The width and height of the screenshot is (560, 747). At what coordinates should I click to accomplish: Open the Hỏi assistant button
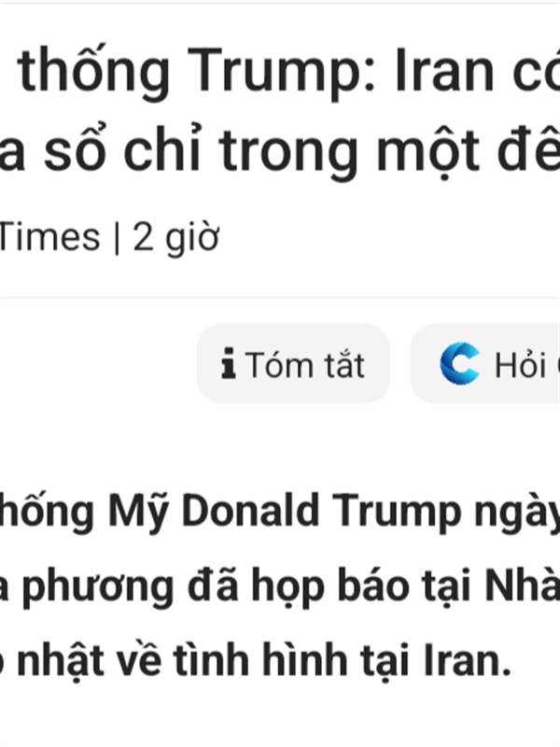tap(485, 363)
